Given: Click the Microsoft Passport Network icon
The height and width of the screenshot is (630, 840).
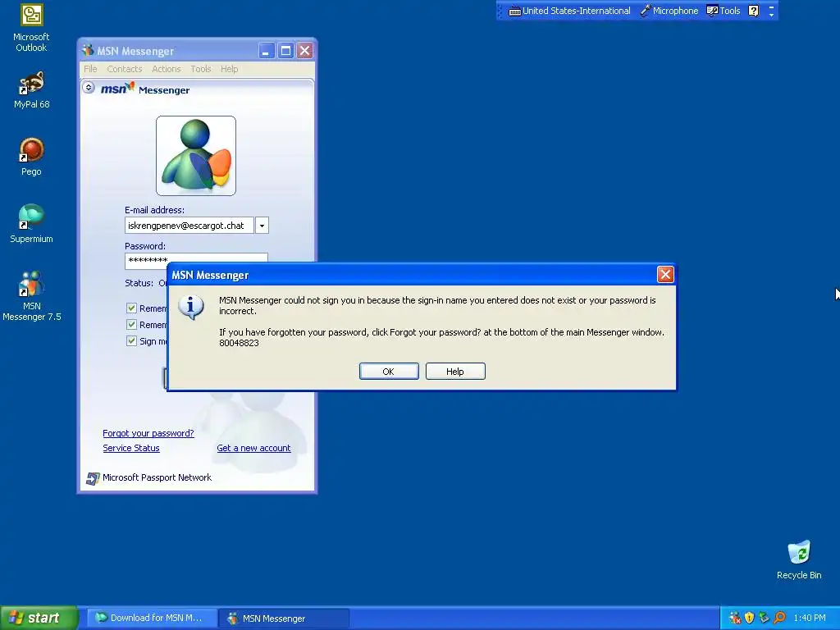Looking at the screenshot, I should point(93,478).
